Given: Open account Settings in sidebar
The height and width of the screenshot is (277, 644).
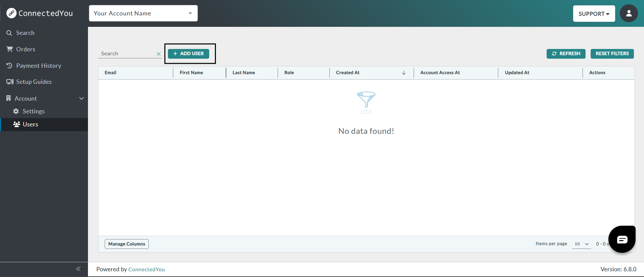Looking at the screenshot, I should click(33, 111).
